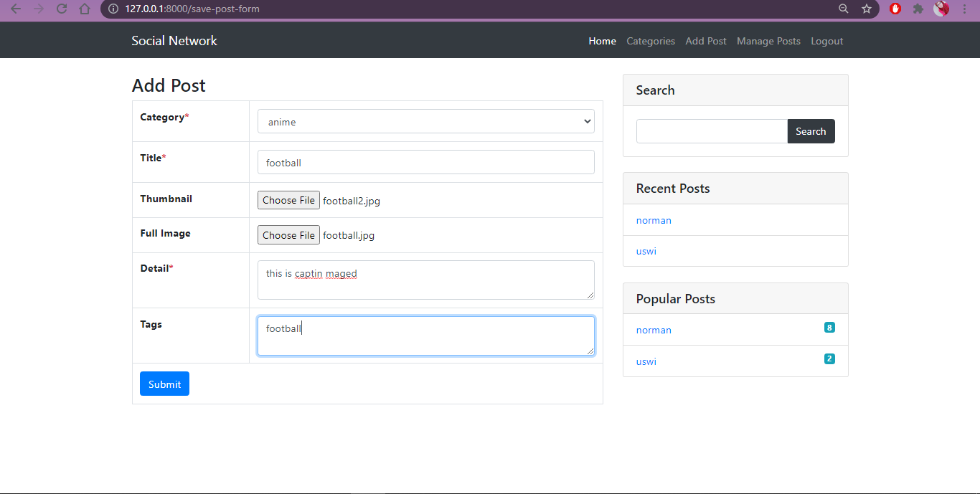Open the red ad-blocker extension icon

pos(895,9)
